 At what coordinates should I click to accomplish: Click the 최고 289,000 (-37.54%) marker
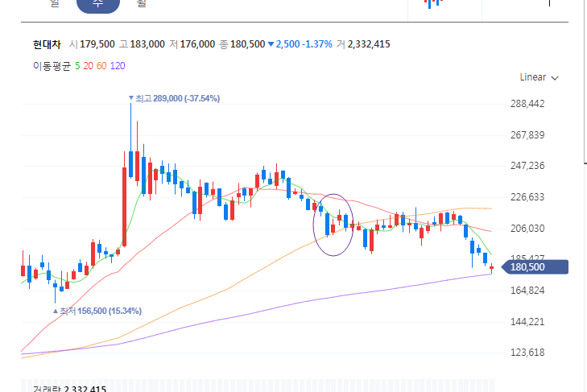coord(175,98)
